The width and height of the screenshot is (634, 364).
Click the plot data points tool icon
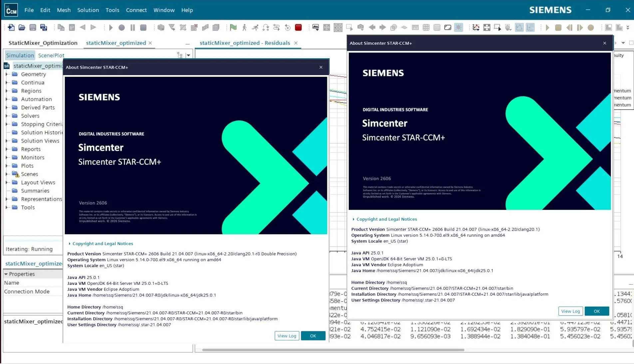(476, 28)
